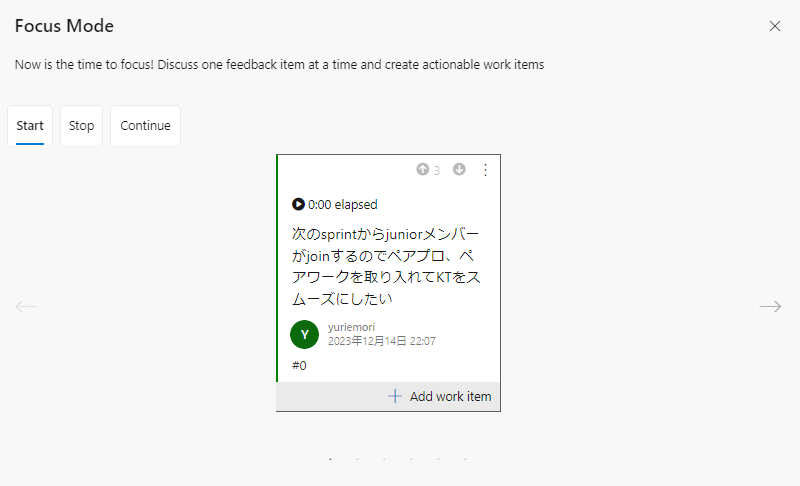Jump to the sixth carousel dot
Screen dimensions: 800x486
(465, 459)
